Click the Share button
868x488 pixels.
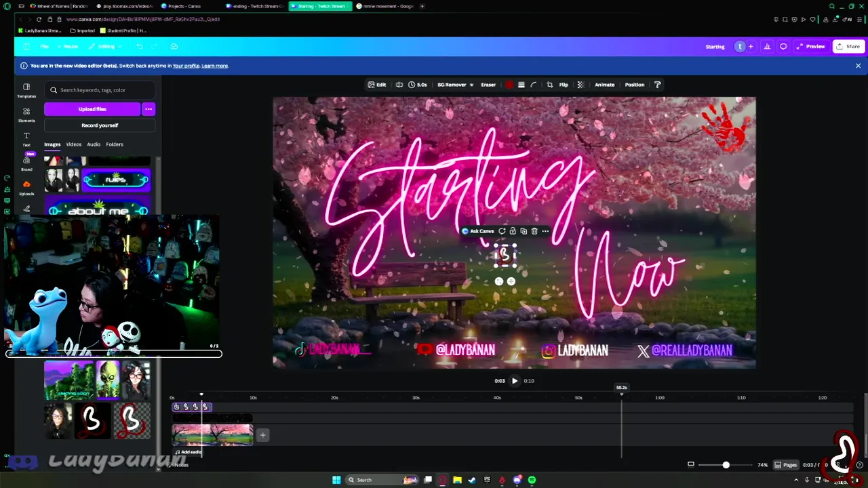(x=848, y=47)
